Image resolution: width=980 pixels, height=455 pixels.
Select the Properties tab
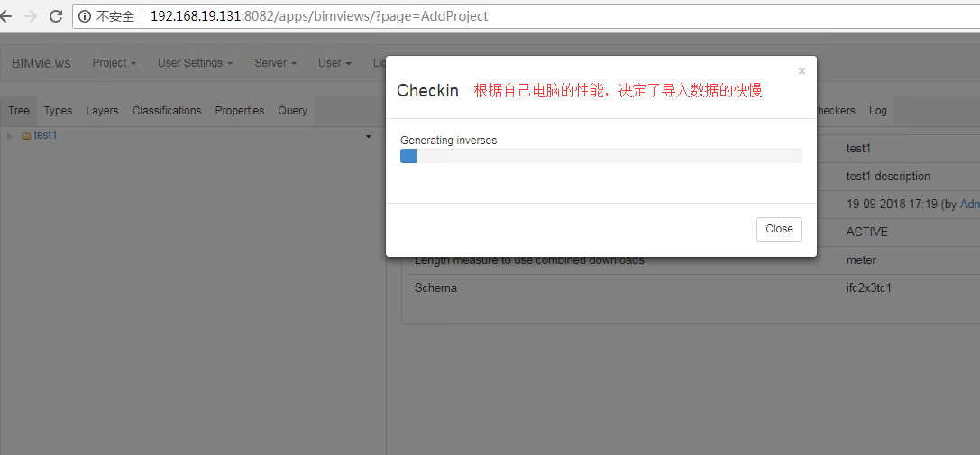coord(239,111)
